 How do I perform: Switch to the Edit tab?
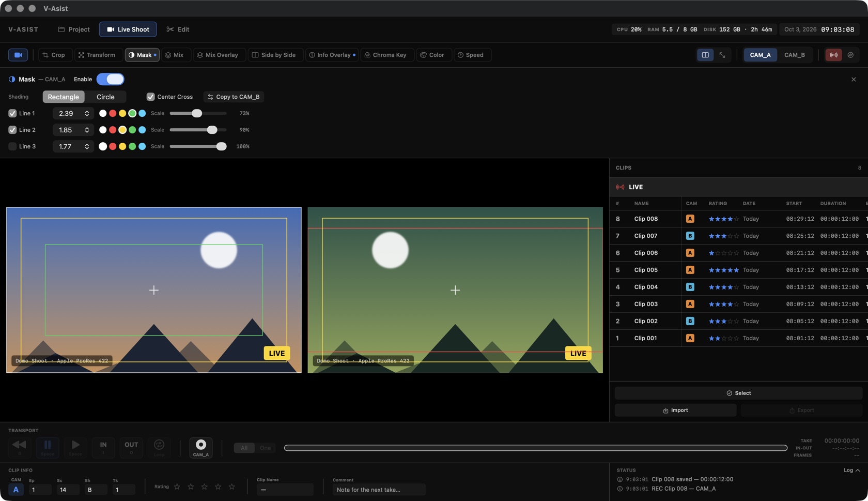[x=178, y=29]
